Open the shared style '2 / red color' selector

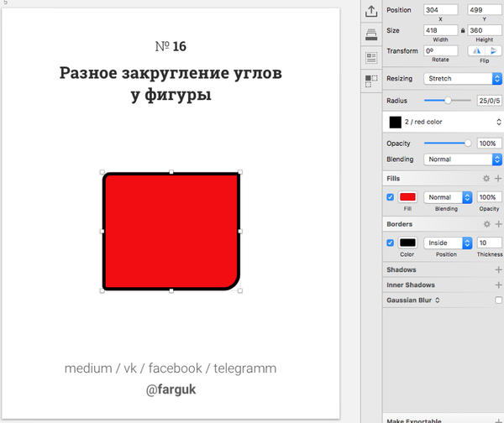(x=444, y=122)
